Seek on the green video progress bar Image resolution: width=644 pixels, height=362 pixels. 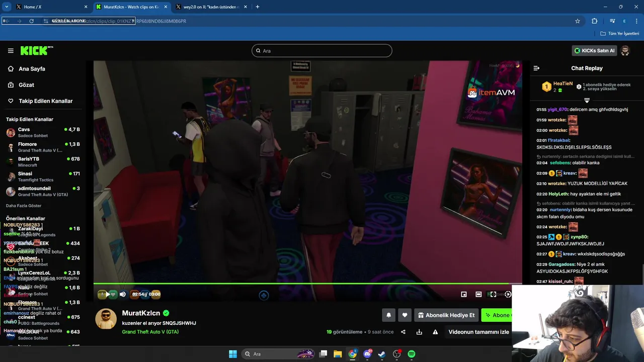(x=307, y=284)
